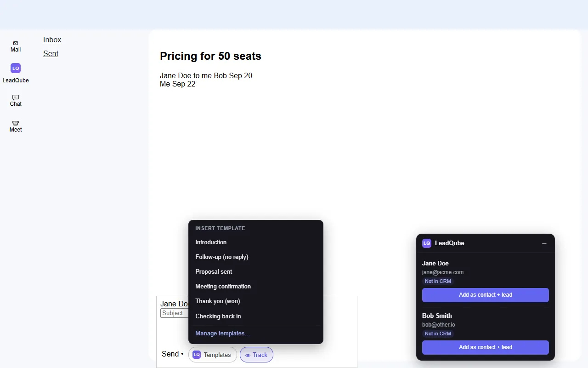Toggle the Track email option

pos(256,355)
